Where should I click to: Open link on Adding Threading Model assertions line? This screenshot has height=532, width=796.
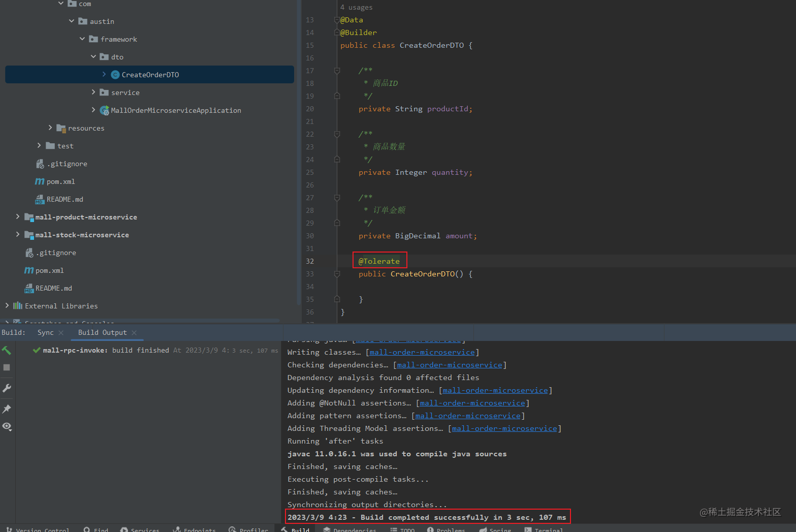[504, 428]
